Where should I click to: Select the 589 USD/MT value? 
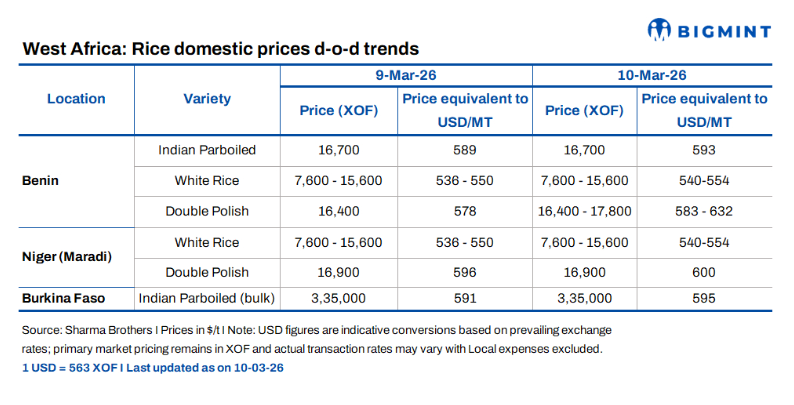coord(464,150)
